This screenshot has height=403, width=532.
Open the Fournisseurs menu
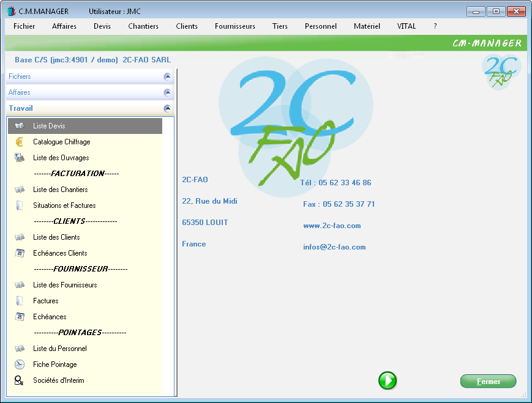tap(235, 26)
